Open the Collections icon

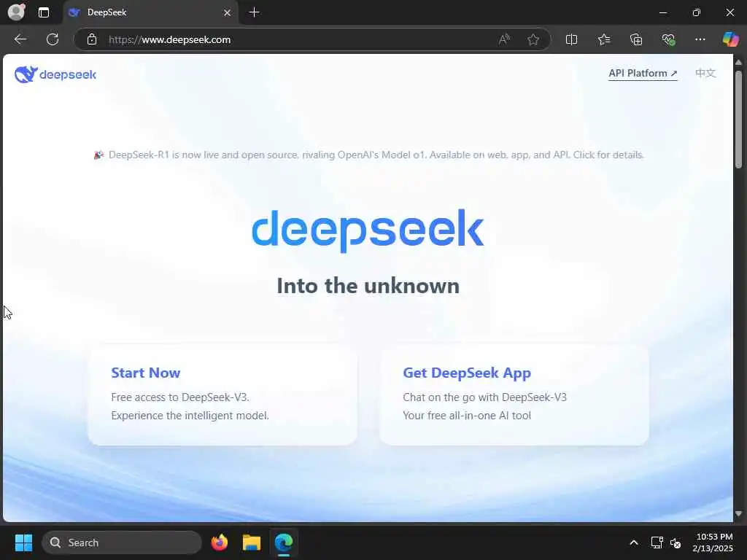click(636, 39)
